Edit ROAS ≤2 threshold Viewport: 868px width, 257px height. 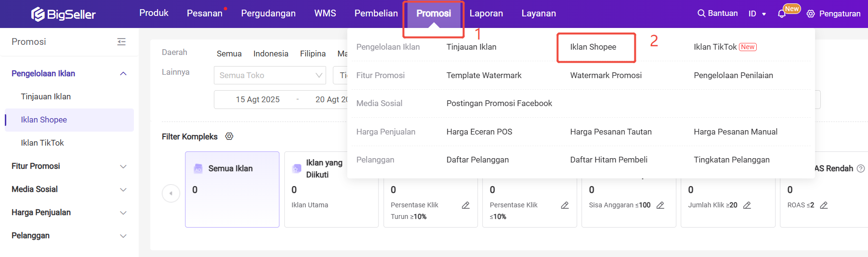click(824, 205)
